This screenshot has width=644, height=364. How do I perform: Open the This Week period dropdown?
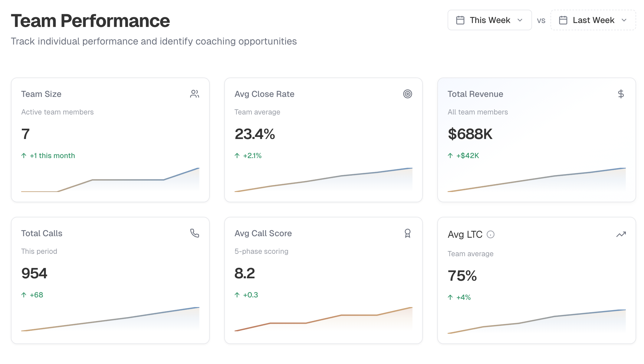pyautogui.click(x=489, y=20)
